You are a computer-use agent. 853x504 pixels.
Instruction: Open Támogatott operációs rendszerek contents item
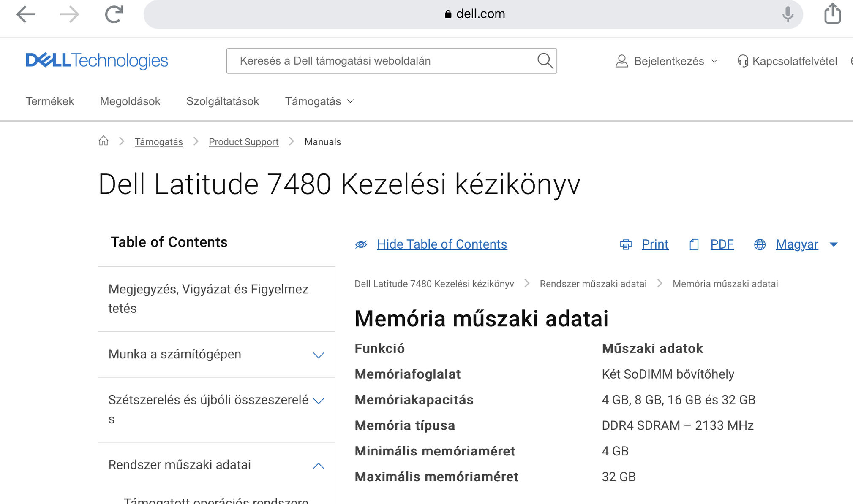(216, 501)
